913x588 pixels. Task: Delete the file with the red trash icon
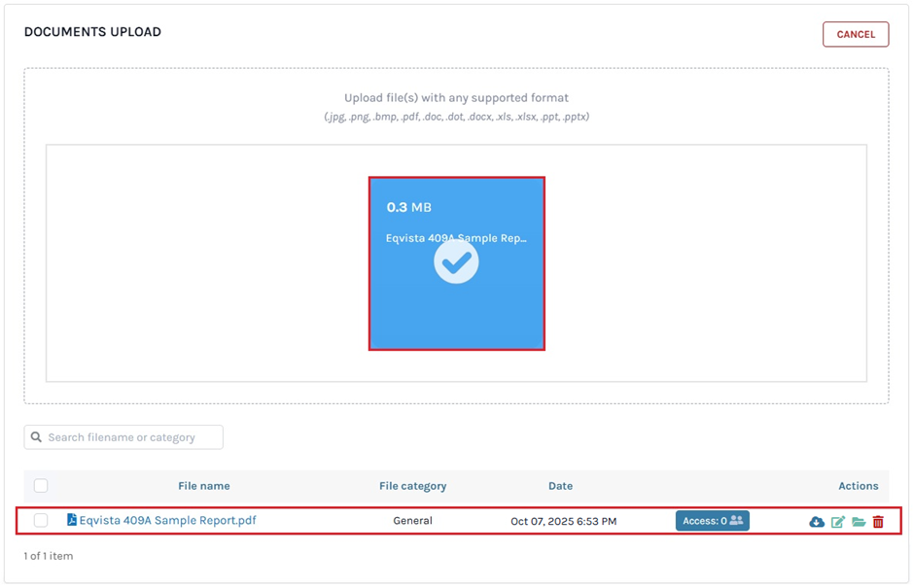pyautogui.click(x=878, y=522)
